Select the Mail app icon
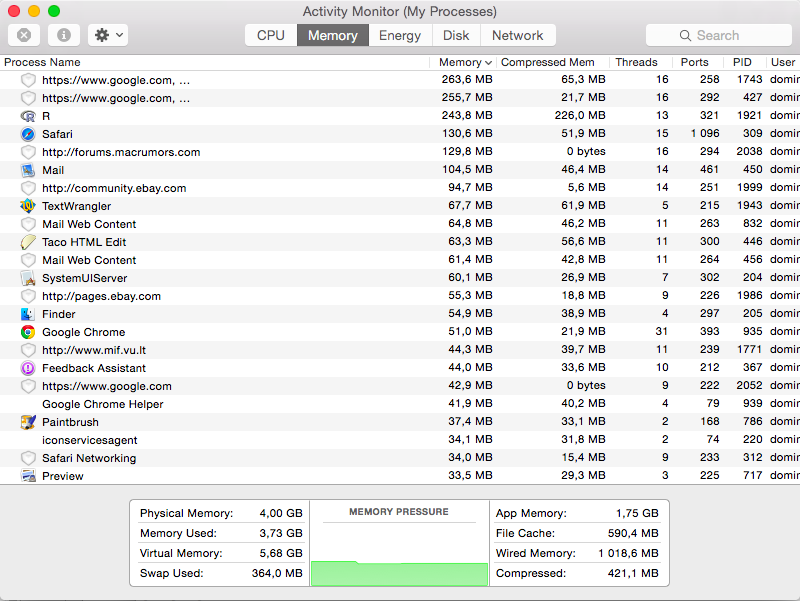800x601 pixels. click(x=28, y=170)
